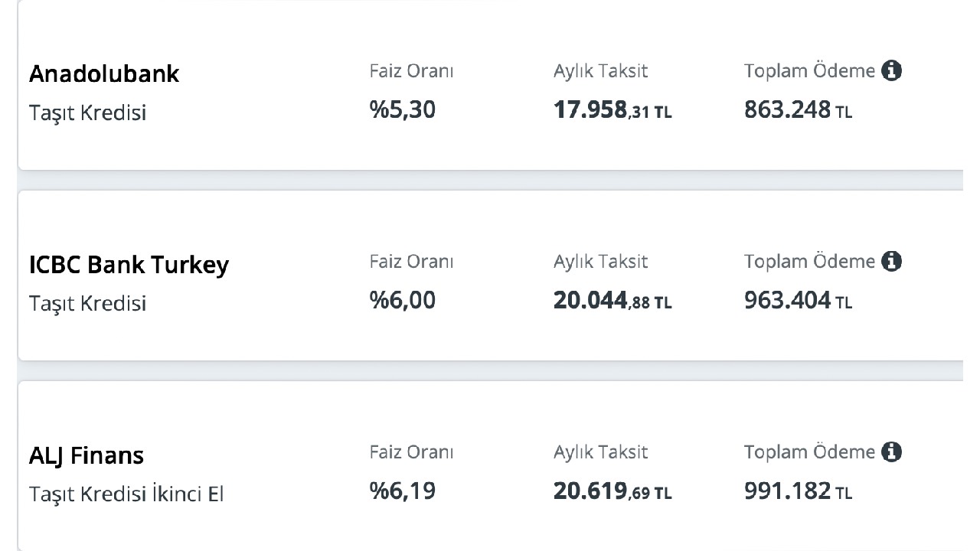Open the ICBC Bank Turkey offer title

[129, 265]
